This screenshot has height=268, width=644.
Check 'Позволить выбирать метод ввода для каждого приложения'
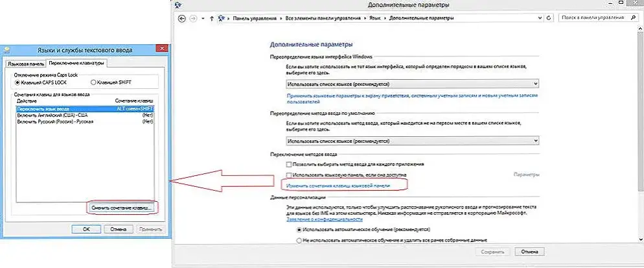click(x=289, y=164)
